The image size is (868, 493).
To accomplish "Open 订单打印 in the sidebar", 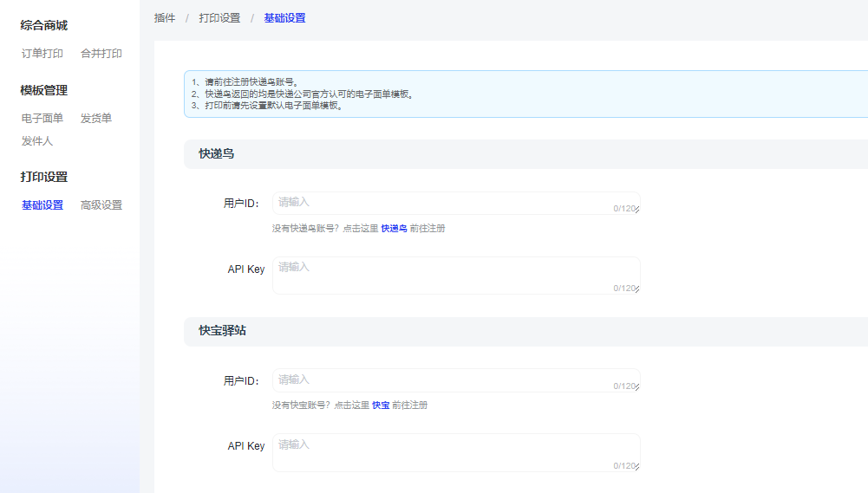I will (42, 54).
